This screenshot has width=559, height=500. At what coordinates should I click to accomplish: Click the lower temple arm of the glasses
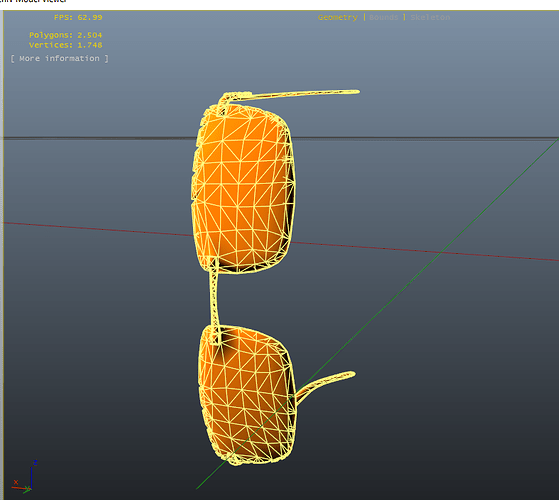coord(324,385)
